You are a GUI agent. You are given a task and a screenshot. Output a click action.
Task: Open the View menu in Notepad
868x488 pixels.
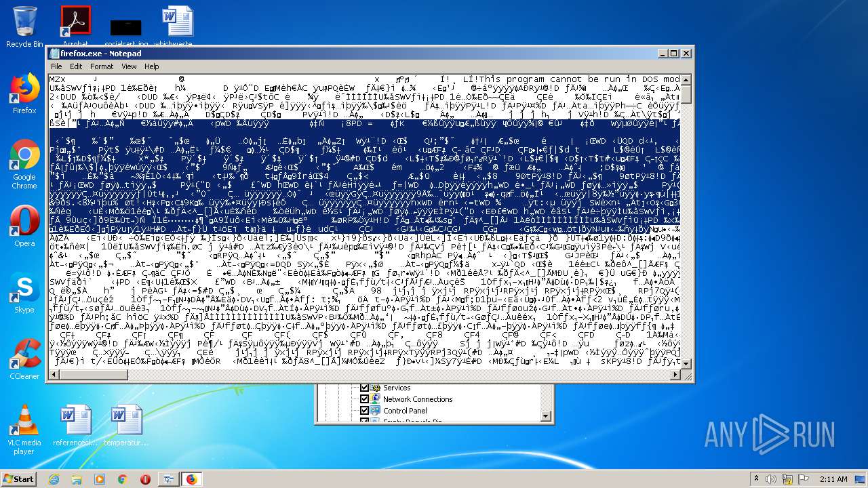[x=129, y=66]
